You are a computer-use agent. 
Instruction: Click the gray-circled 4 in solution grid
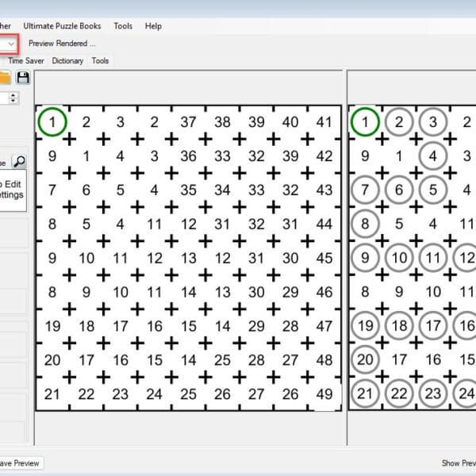tap(433, 155)
